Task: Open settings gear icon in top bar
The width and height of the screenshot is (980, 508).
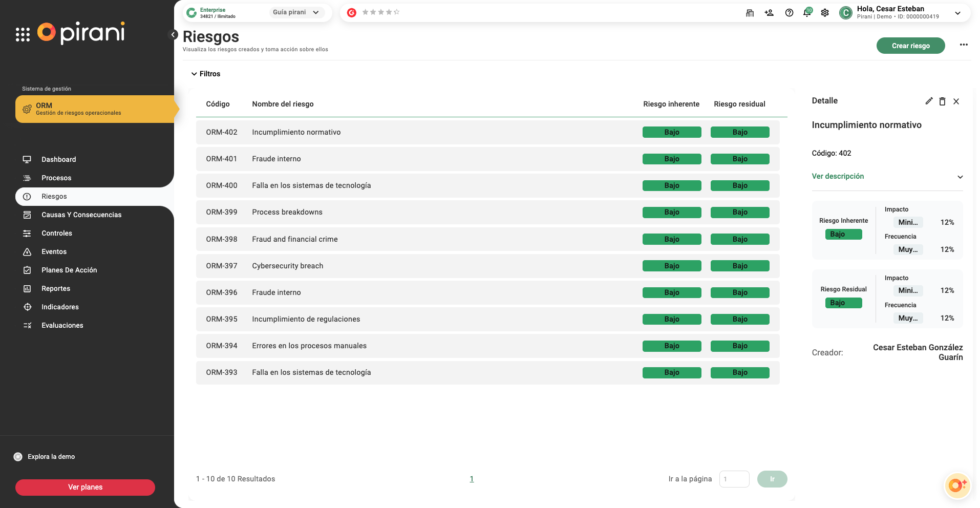Action: [x=825, y=13]
